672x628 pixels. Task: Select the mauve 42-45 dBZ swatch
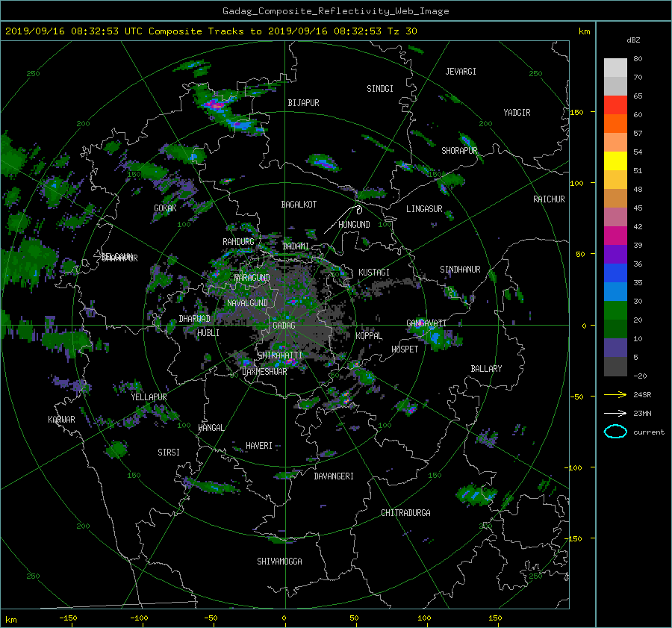(x=615, y=217)
